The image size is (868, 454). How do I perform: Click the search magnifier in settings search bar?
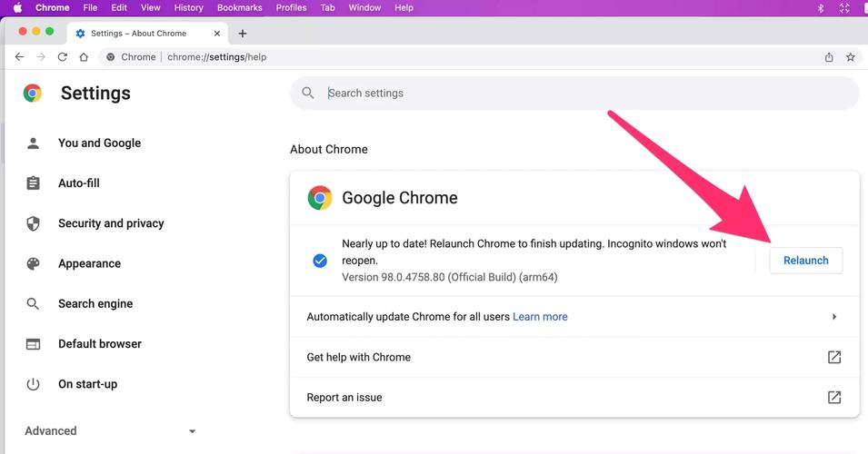(308, 93)
